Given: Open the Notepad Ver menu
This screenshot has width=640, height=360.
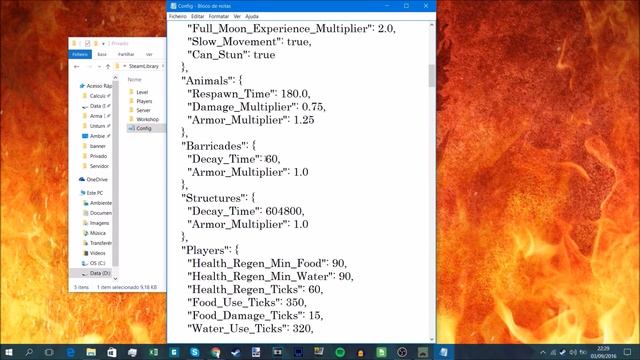Looking at the screenshot, I should coord(237,16).
